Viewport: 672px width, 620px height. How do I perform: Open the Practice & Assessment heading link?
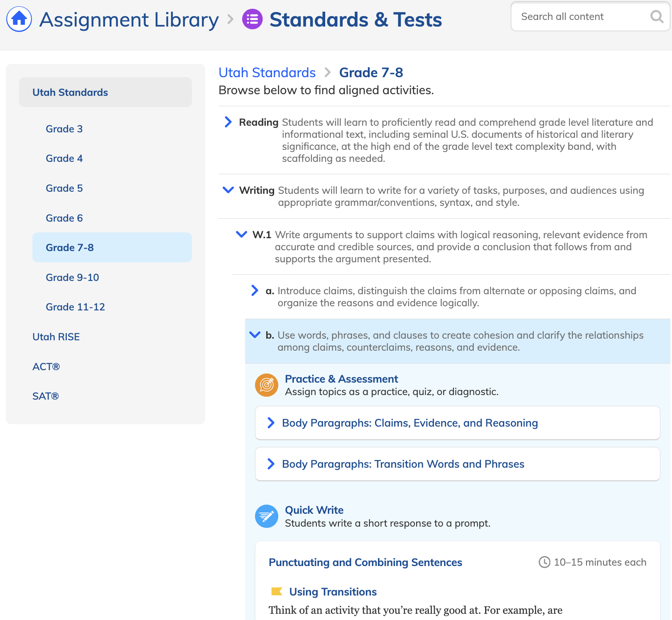[341, 379]
